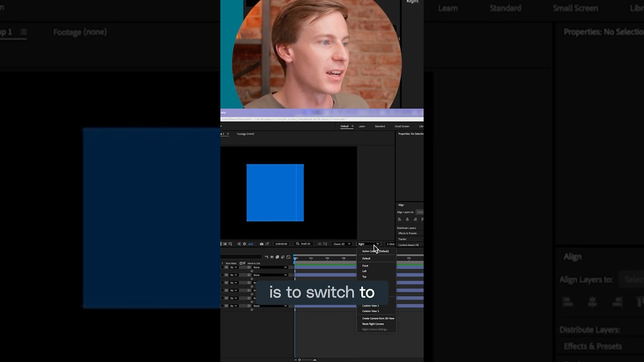Screen dimensions: 644x362
Task: Select Left view from the menu
Action: 376,271
